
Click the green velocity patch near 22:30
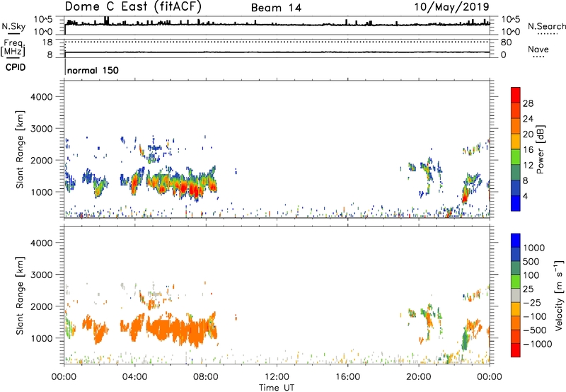coord(465,340)
